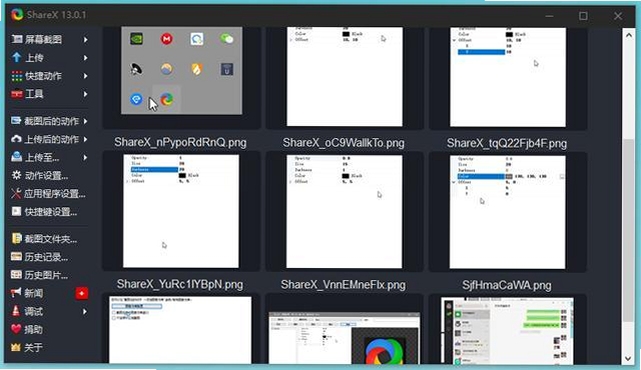Click the scrollbar up arrow

tap(628, 35)
